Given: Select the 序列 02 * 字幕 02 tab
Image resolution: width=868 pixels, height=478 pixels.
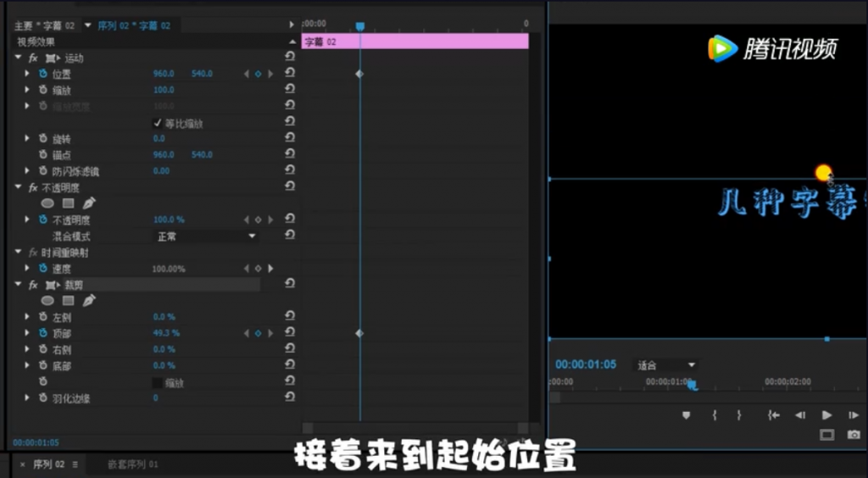Looking at the screenshot, I should (134, 25).
